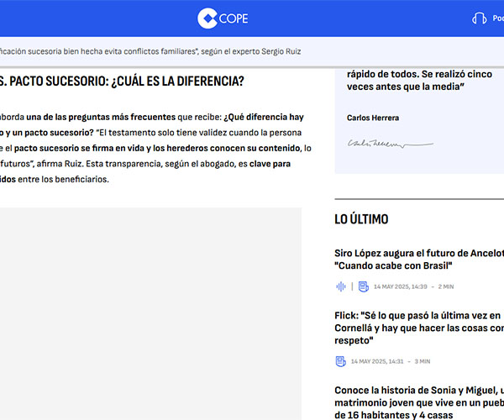Open the Podcast menu label in header

498,18
